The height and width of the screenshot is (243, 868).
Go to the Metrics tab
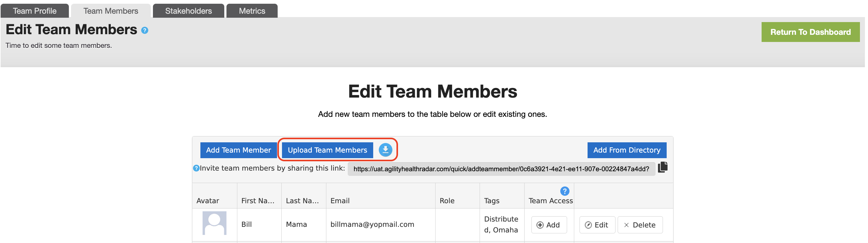coord(252,11)
